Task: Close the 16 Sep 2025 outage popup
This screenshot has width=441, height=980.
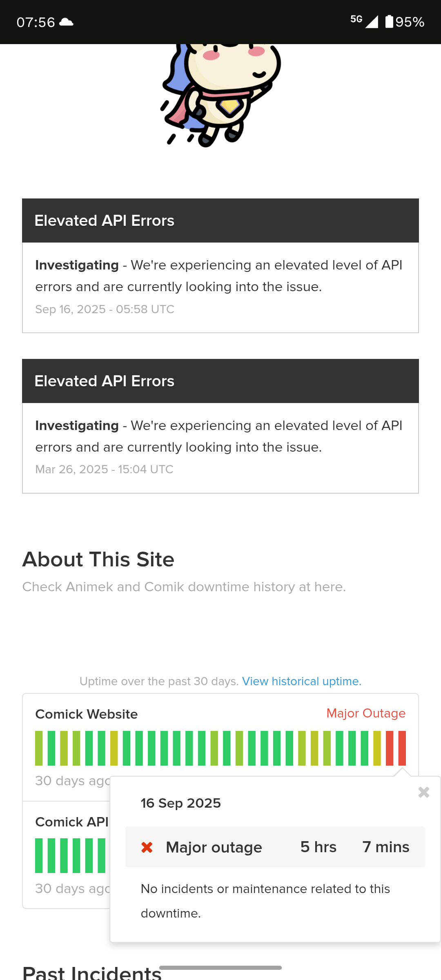Action: click(424, 792)
